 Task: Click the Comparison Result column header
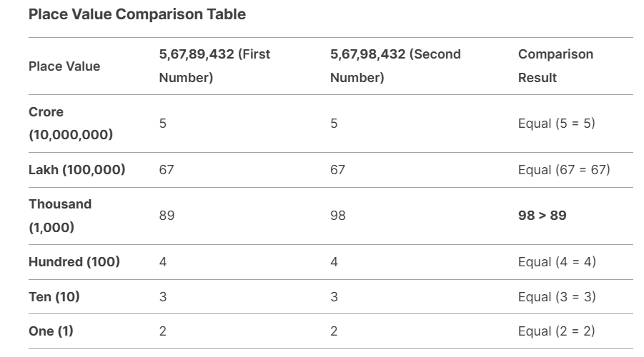point(555,66)
